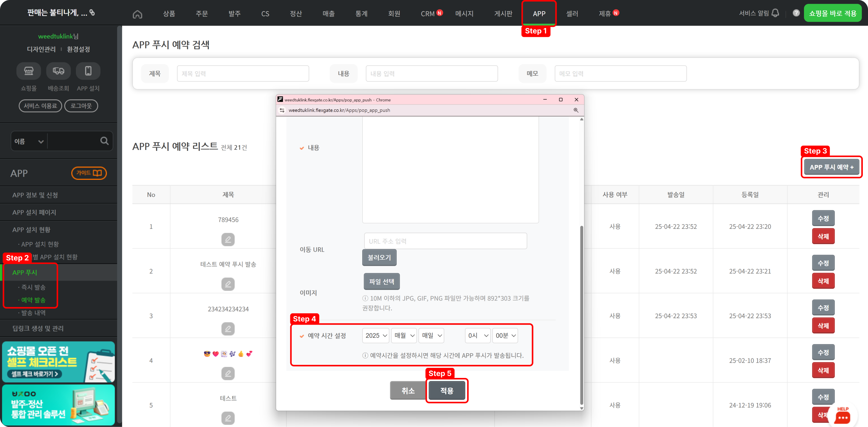The width and height of the screenshot is (868, 427).
Task: Edit memo icon for 234234234234 row
Action: (228, 329)
